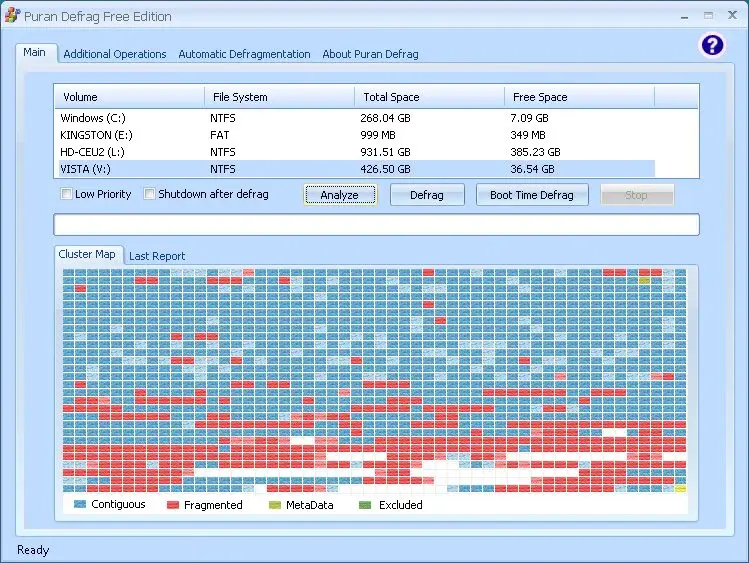Open the blue question mark help icon
This screenshot has width=749, height=563.
click(x=712, y=45)
